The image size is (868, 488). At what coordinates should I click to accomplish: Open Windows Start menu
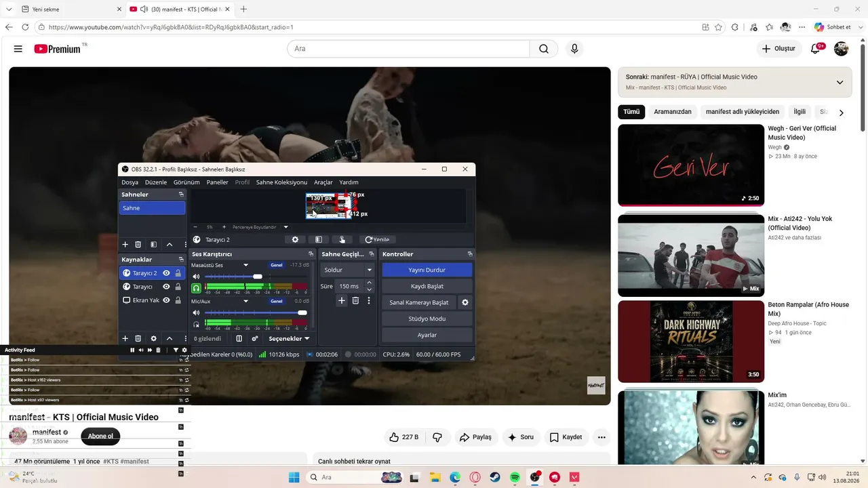click(294, 477)
